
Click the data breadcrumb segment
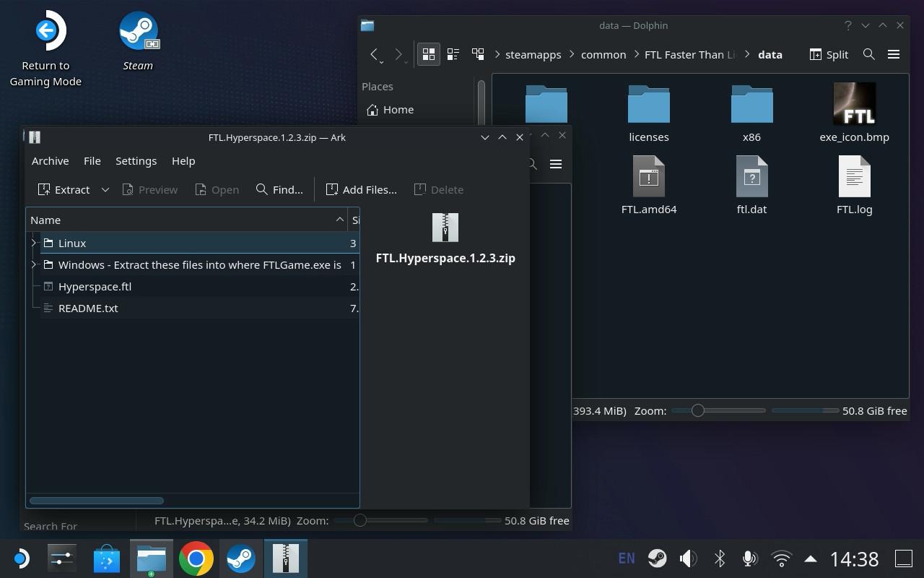click(770, 54)
